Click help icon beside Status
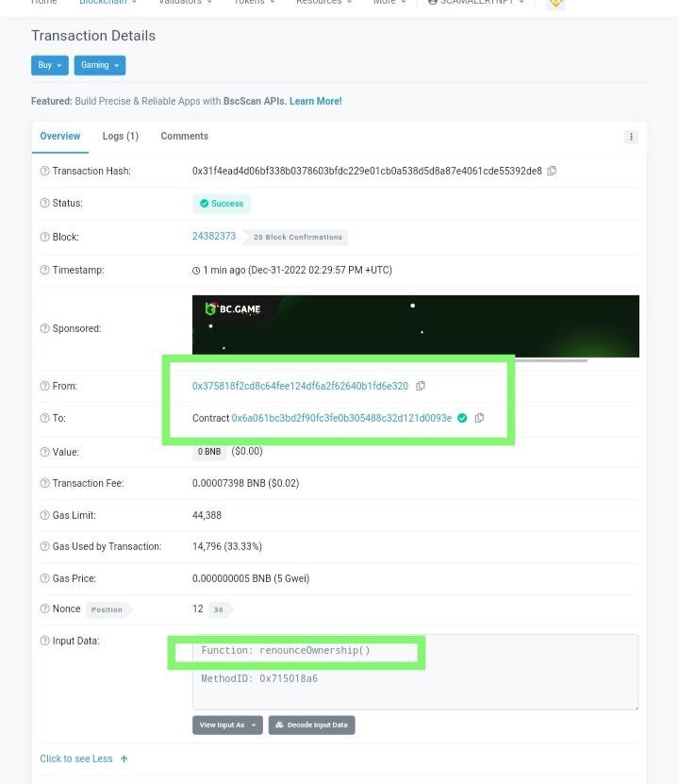 click(x=45, y=203)
